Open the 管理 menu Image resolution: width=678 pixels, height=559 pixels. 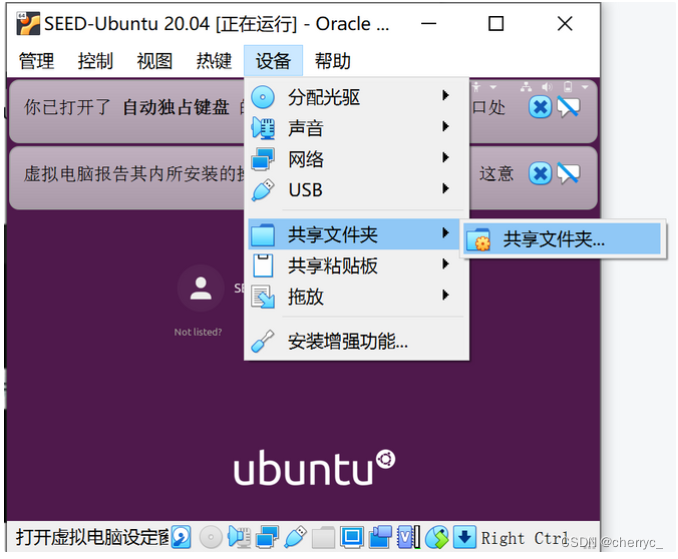36,61
